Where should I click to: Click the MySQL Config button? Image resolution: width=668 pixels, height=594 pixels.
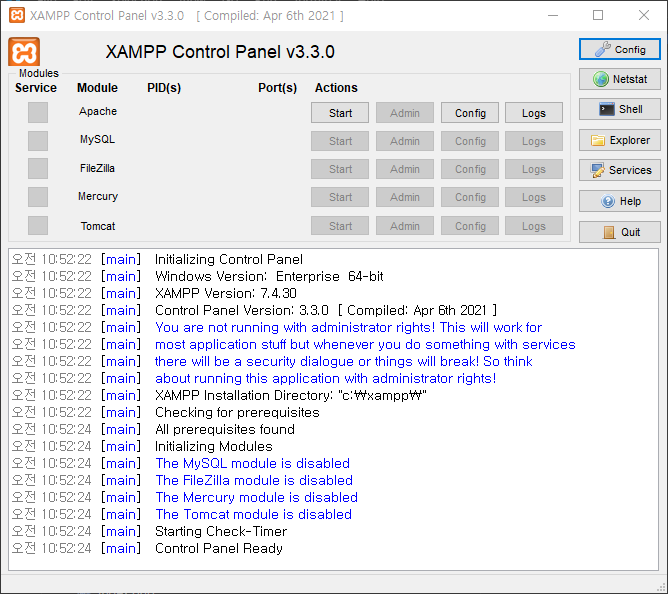coord(470,141)
